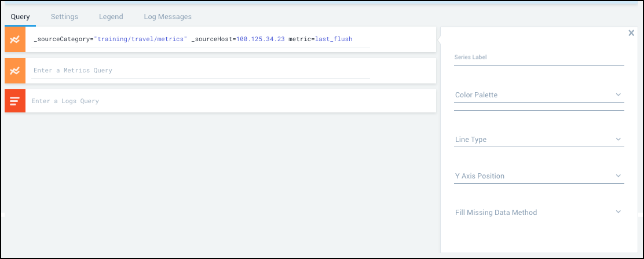
Task: Click the Series Label text field
Action: pos(539,57)
